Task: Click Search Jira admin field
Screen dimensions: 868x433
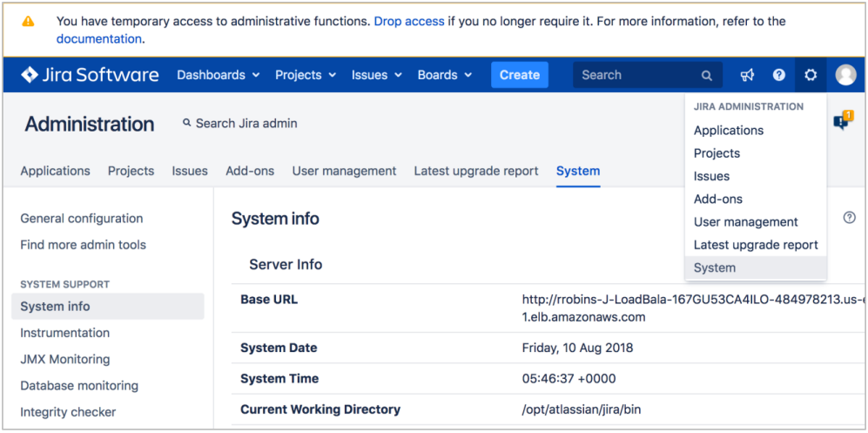Action: coord(239,124)
